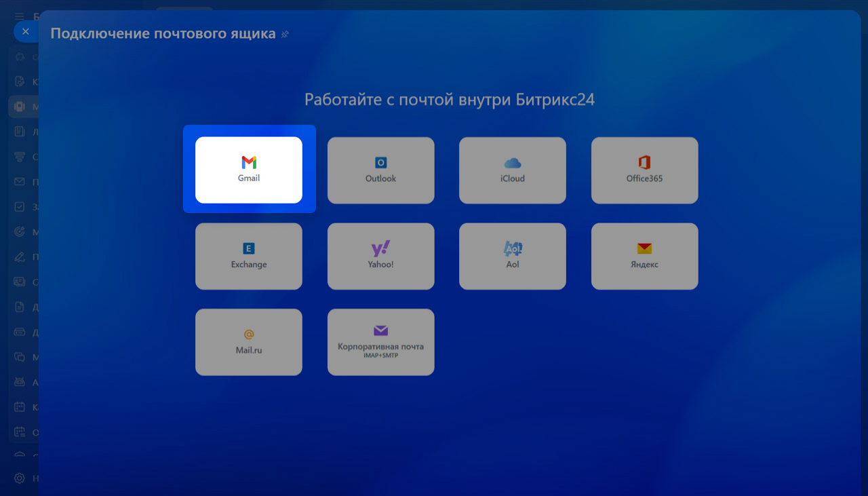Image resolution: width=868 pixels, height=496 pixels.
Task: Connect an Office365 mailbox
Action: (x=644, y=170)
